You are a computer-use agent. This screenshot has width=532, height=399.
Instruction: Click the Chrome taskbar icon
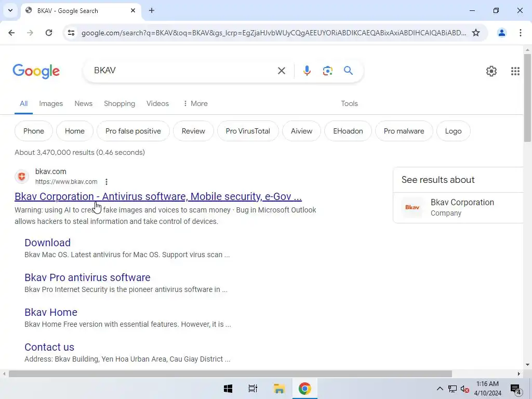(304, 389)
